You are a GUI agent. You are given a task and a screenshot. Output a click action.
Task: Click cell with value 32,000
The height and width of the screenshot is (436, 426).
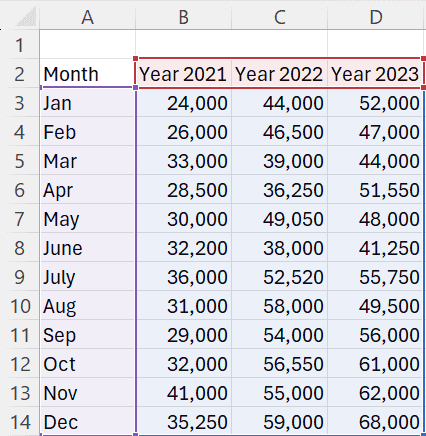[x=184, y=364]
